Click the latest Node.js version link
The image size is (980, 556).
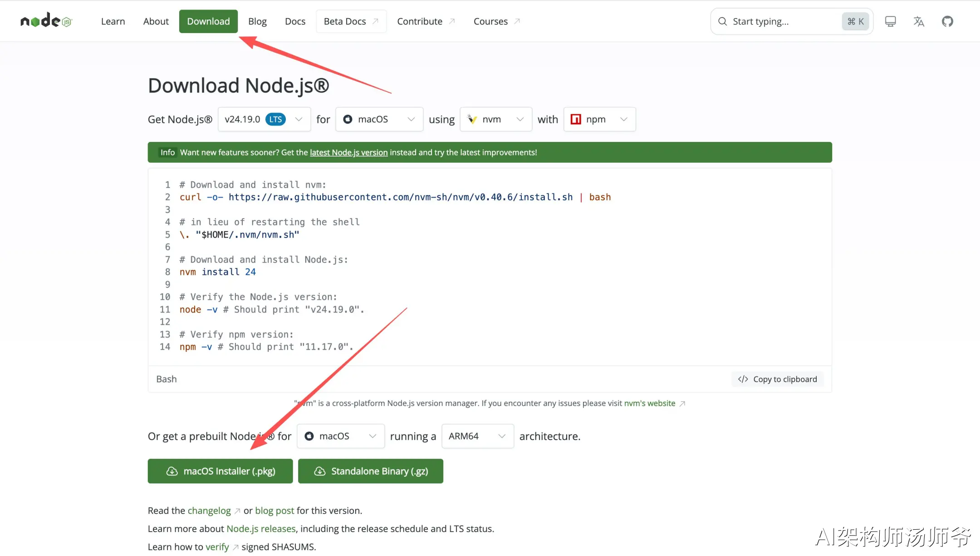[x=348, y=152]
